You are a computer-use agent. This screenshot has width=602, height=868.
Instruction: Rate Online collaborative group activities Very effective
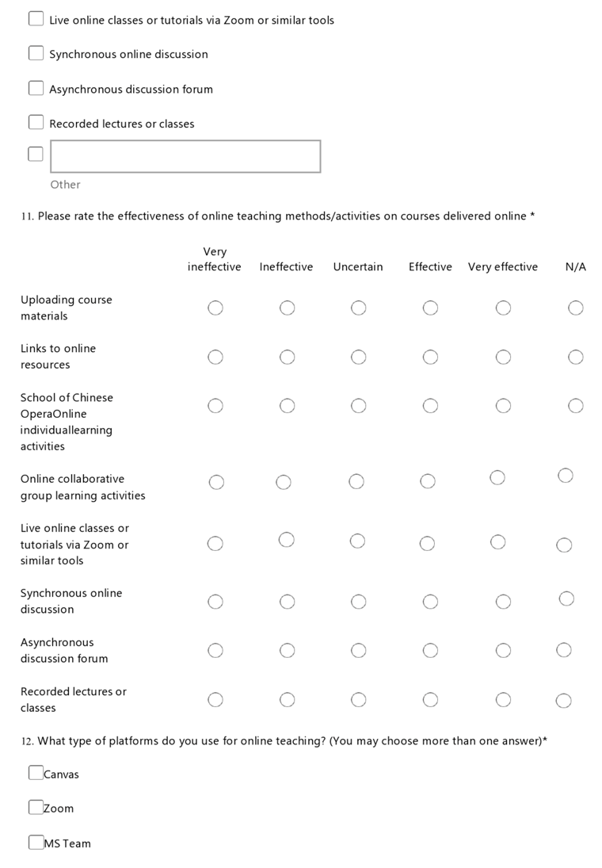click(x=497, y=477)
